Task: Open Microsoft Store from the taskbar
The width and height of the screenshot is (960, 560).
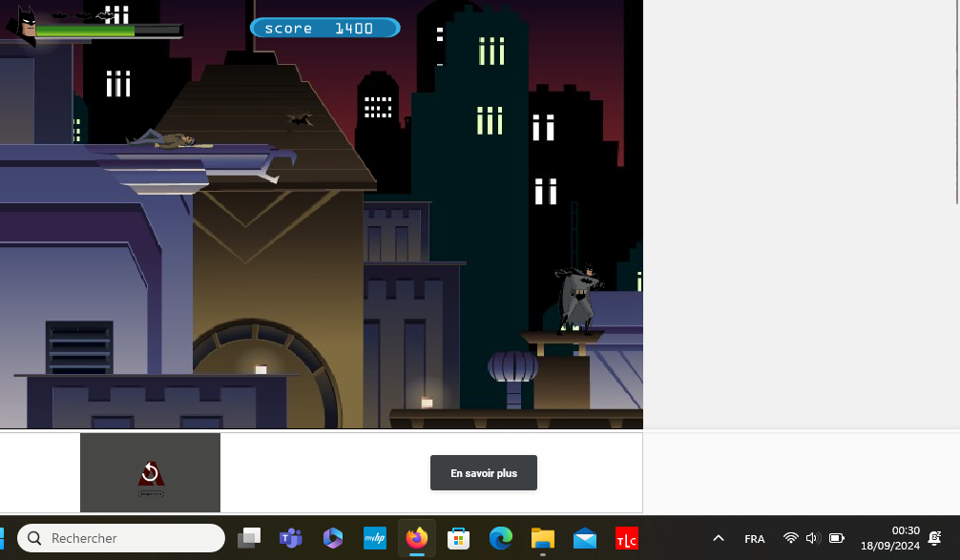Action: 458,538
